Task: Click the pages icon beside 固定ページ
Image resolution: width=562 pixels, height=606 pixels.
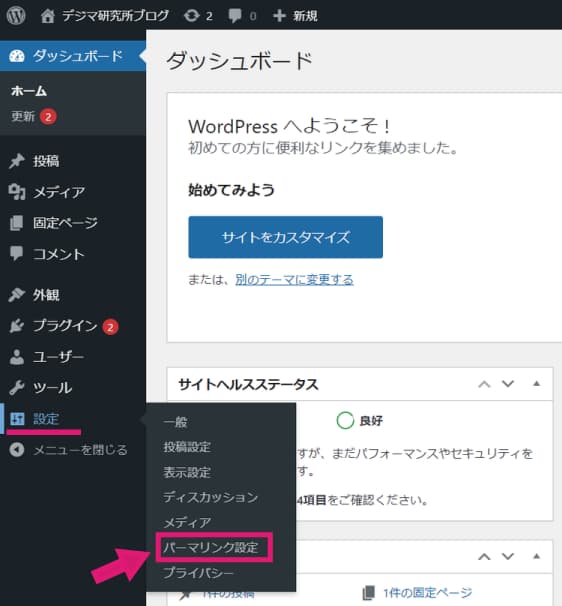Action: (x=17, y=223)
